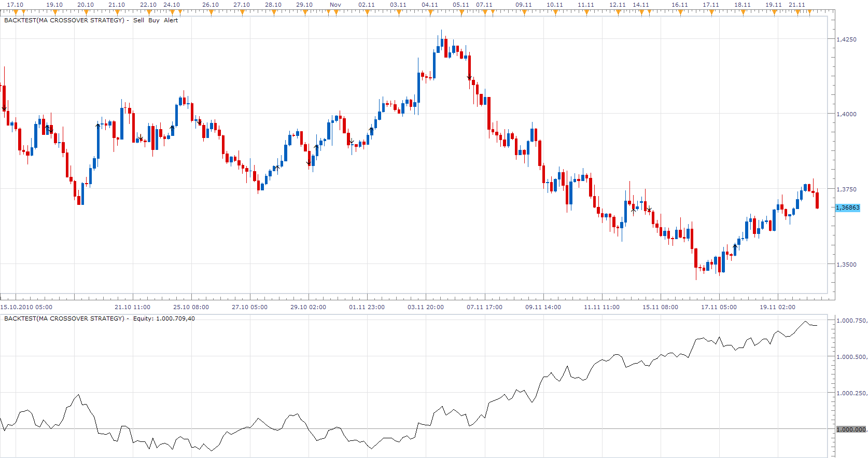
Task: Click the buy arrow near 15.11 candles
Action: [633, 211]
